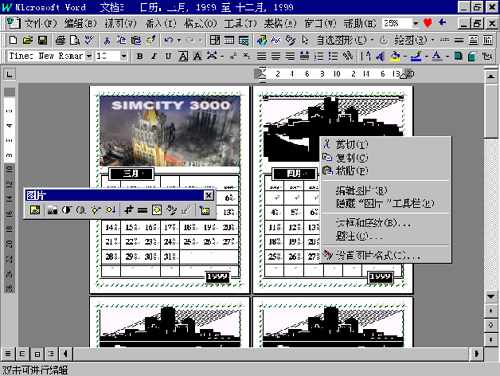Click the Undo arrow icon
This screenshot has height=376, width=500.
[x=169, y=40]
